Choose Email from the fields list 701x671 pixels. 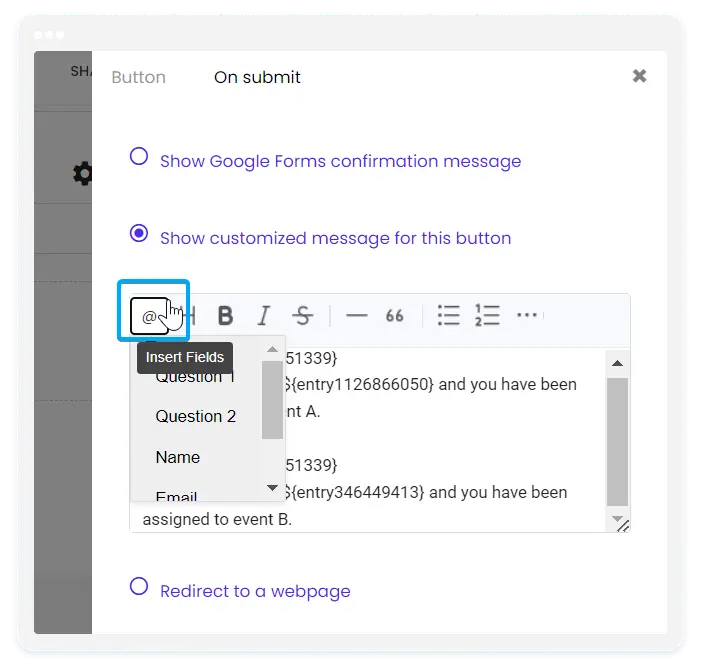click(x=177, y=496)
